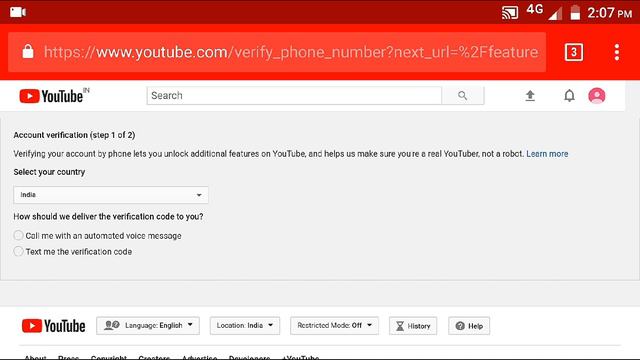Follow the Learn more link
640x360 pixels.
pyautogui.click(x=547, y=154)
